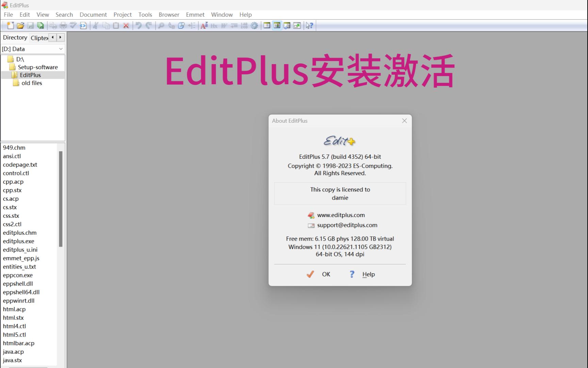Click the Undo arrow icon

[138, 26]
